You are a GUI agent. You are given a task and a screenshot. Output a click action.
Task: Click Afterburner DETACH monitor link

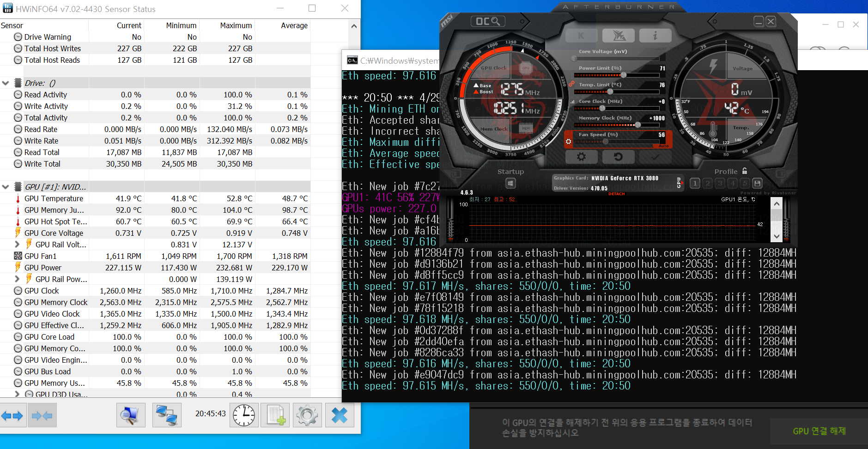[616, 194]
